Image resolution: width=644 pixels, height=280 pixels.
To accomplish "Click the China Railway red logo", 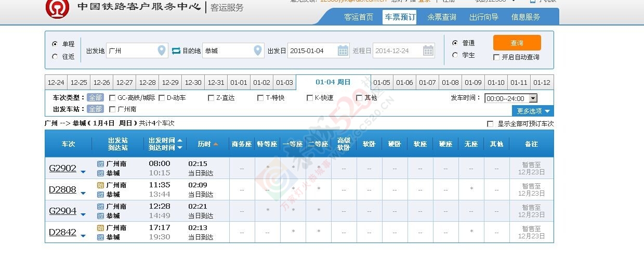I will point(57,8).
